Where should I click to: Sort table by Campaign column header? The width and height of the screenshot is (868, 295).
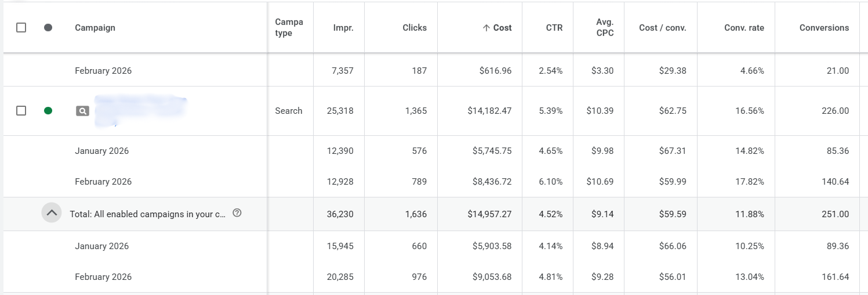click(95, 28)
